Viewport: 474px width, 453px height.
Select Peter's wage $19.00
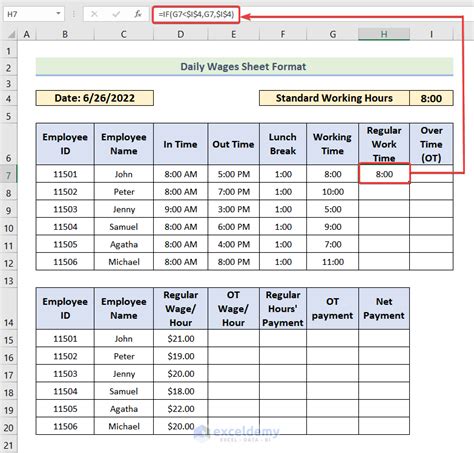coord(180,356)
